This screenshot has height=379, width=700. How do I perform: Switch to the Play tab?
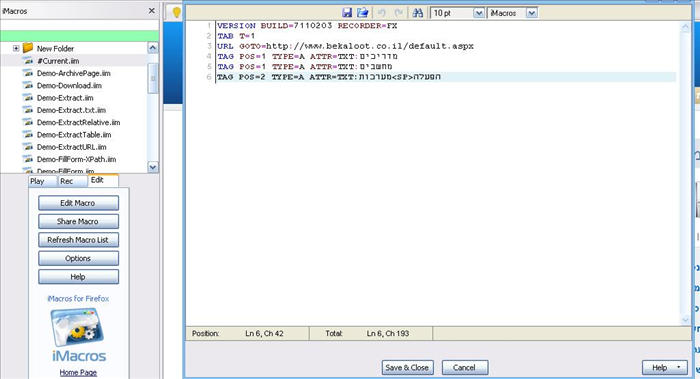(43, 181)
